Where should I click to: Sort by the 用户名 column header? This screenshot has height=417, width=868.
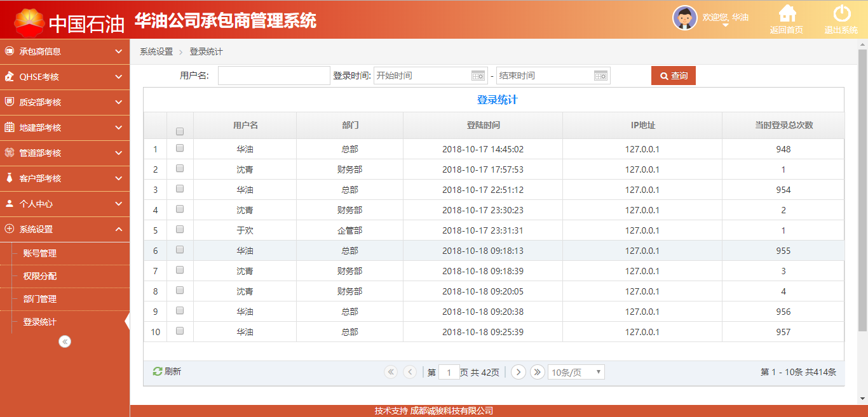[245, 125]
